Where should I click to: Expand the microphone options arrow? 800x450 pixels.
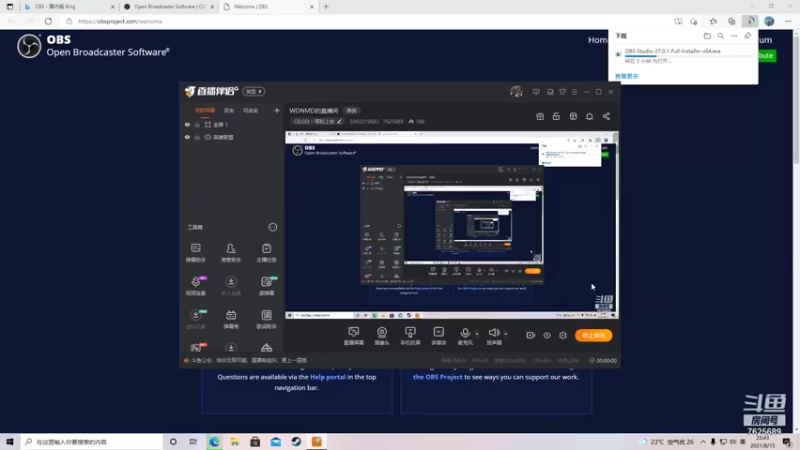(477, 334)
